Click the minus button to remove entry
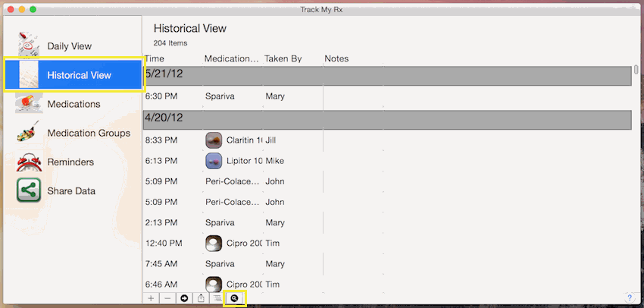The width and height of the screenshot is (644, 308). pos(167,299)
